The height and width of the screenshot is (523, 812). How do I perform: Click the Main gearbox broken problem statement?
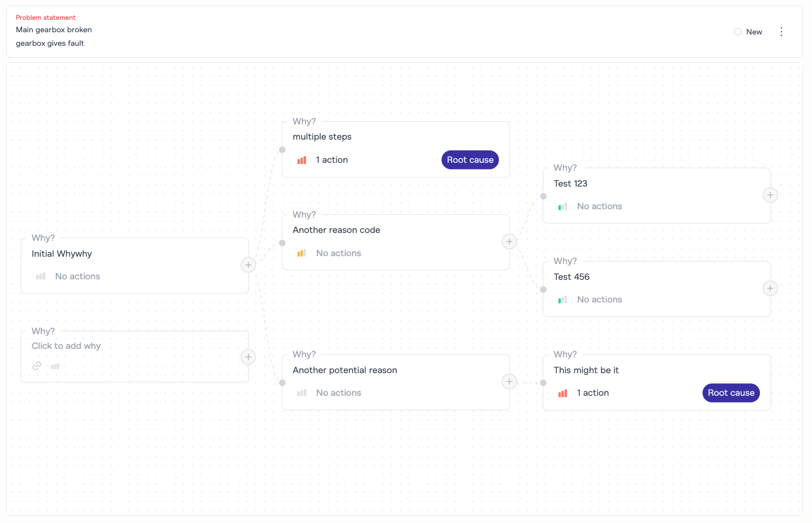[54, 30]
